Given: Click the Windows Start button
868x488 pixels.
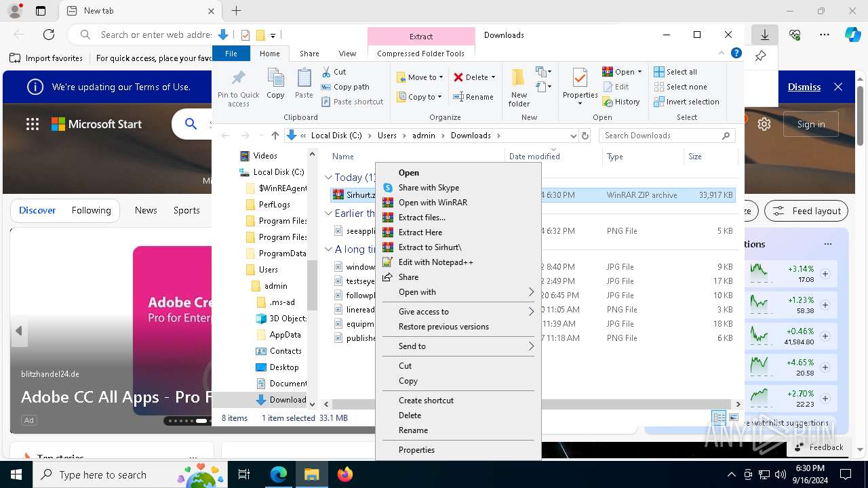Looking at the screenshot, I should pos(16,474).
